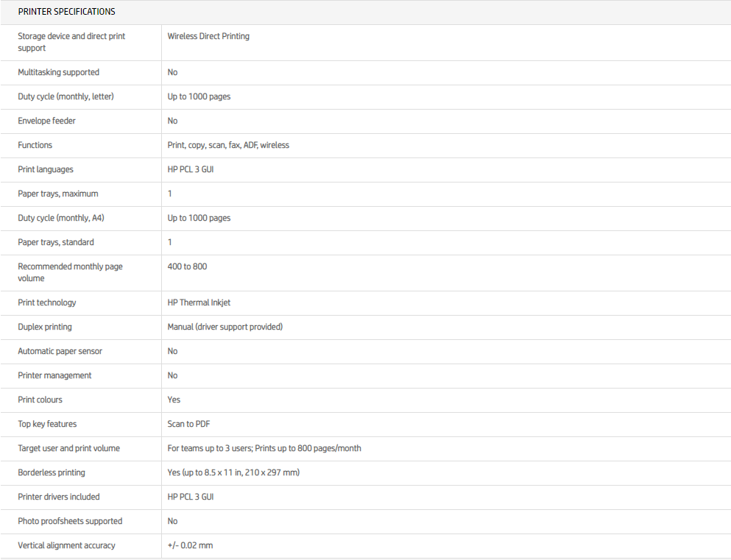The width and height of the screenshot is (731, 560).
Task: Click "Manual (driver support provided)" duplex value
Action: tap(225, 327)
